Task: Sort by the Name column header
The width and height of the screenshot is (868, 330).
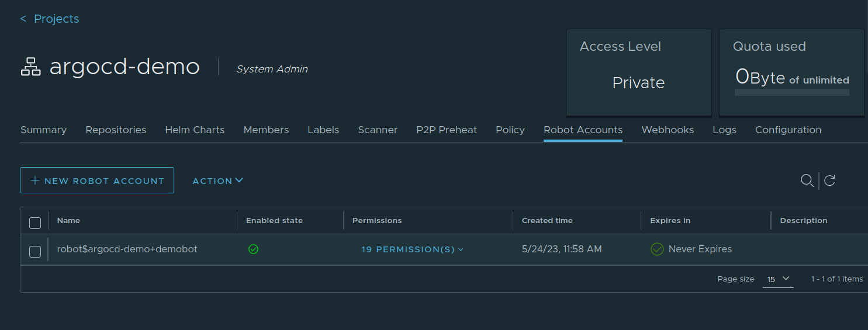Action: tap(68, 220)
